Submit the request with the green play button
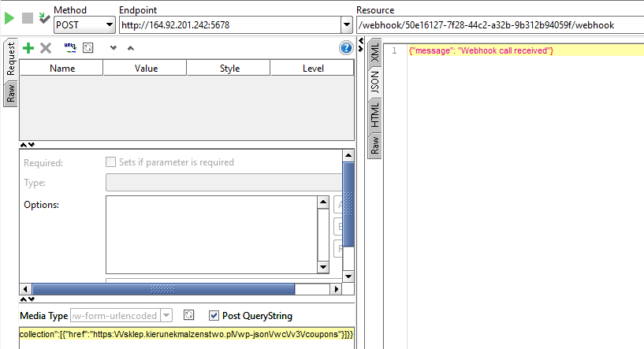 pyautogui.click(x=9, y=18)
